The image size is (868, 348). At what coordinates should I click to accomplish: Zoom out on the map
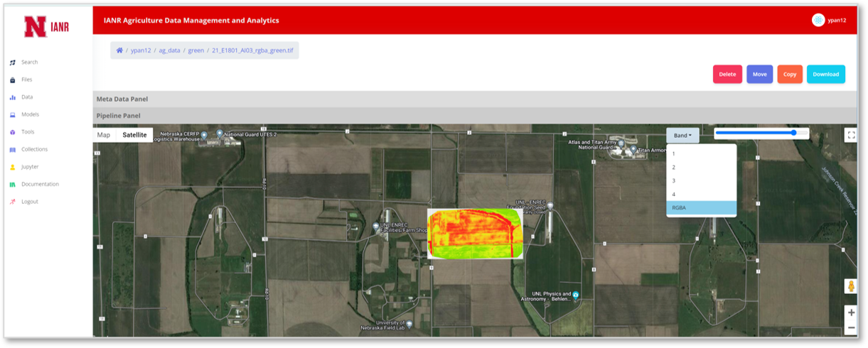[851, 327]
